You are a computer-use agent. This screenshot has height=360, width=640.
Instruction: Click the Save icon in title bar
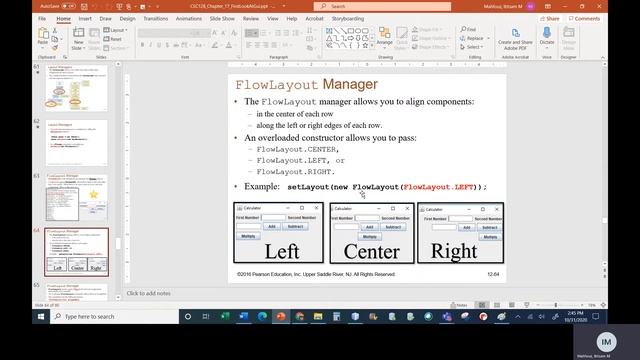coord(84,7)
